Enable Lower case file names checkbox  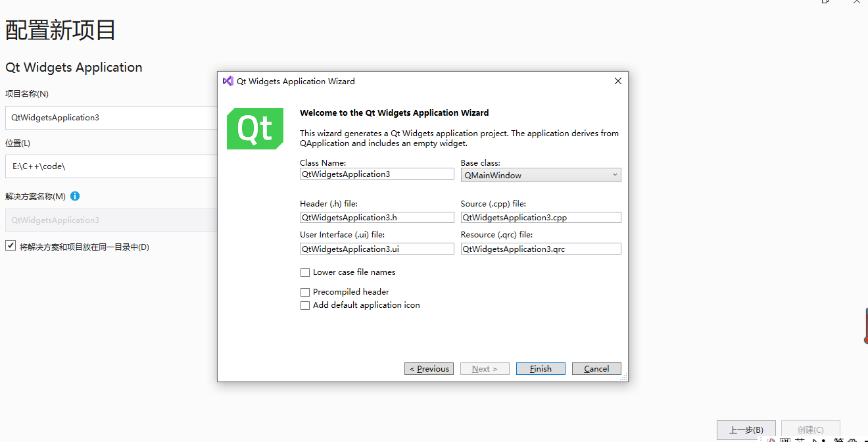click(305, 272)
